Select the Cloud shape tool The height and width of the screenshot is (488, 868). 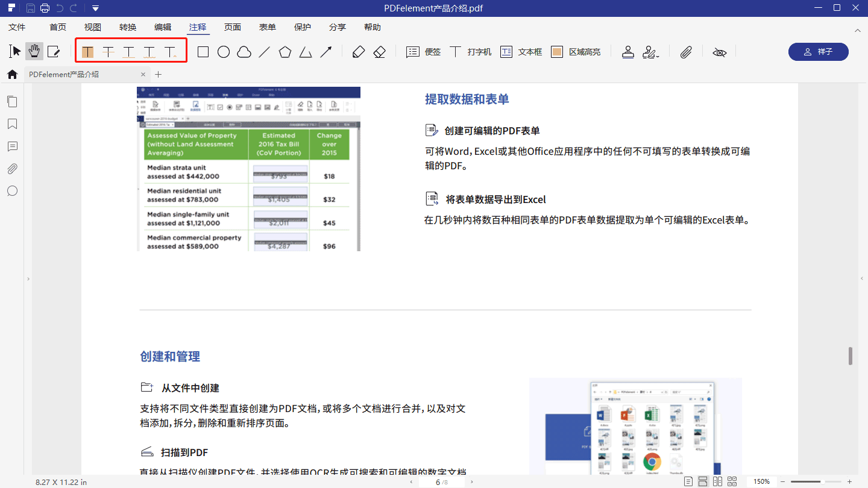click(x=244, y=52)
